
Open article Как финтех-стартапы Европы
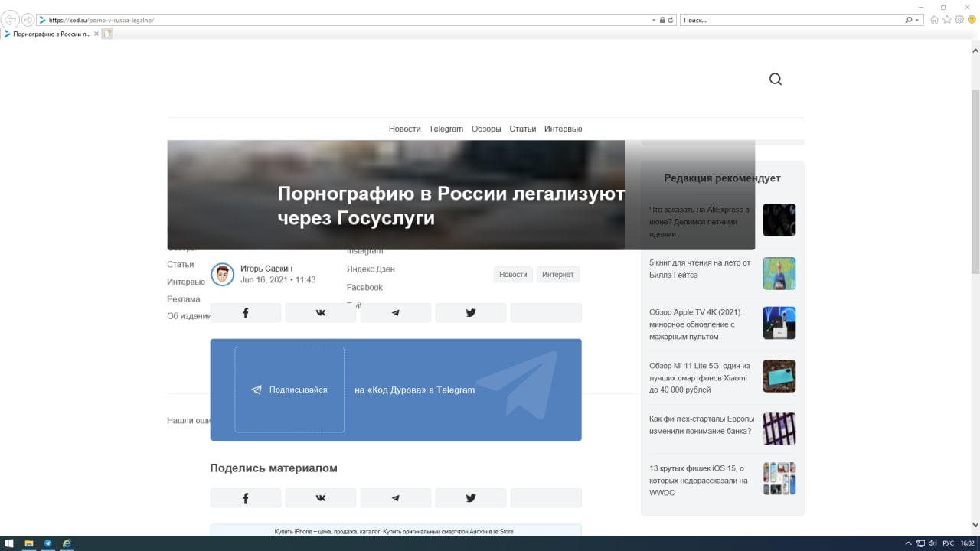point(701,425)
